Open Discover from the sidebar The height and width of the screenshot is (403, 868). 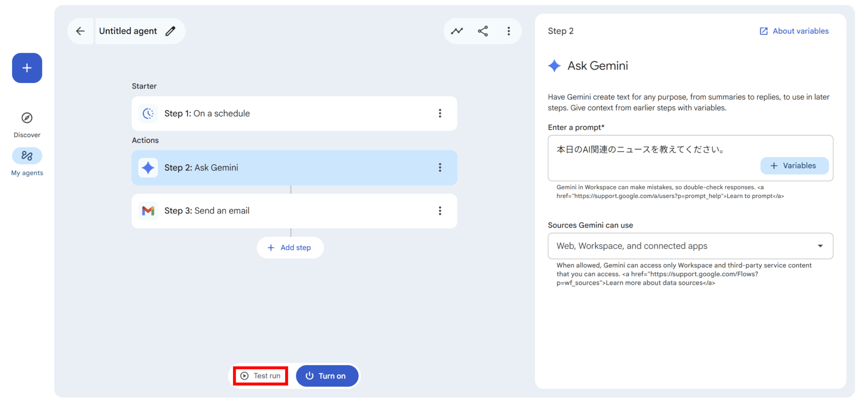pyautogui.click(x=27, y=124)
